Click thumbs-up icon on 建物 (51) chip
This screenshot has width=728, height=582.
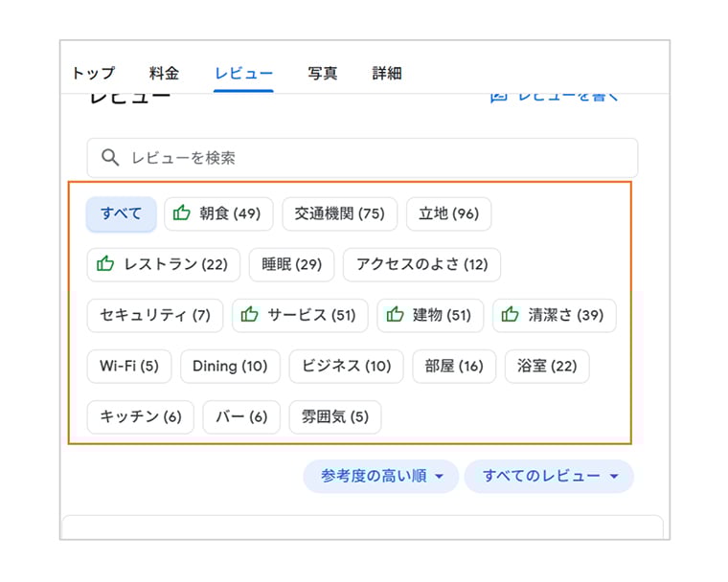pos(396,315)
